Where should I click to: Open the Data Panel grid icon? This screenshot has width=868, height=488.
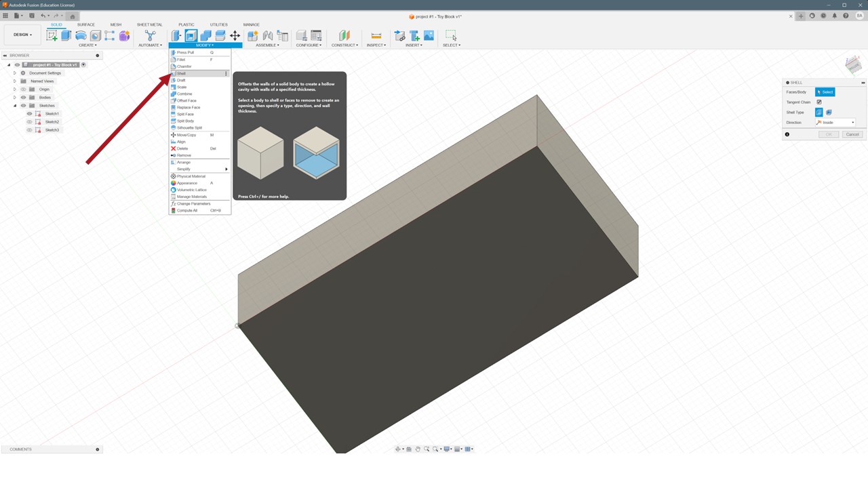click(6, 16)
